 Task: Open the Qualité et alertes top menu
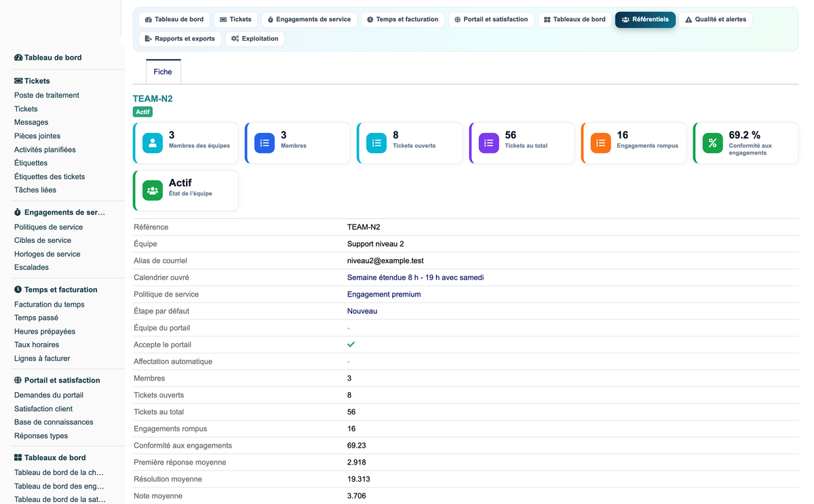point(716,20)
